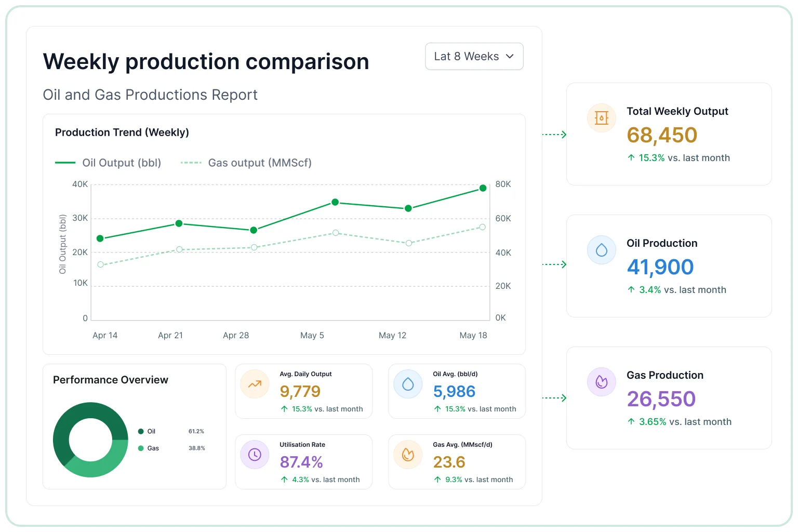Image resolution: width=798 pixels, height=532 pixels.
Task: Select the Oil Output data point for Apr 14
Action: point(100,238)
